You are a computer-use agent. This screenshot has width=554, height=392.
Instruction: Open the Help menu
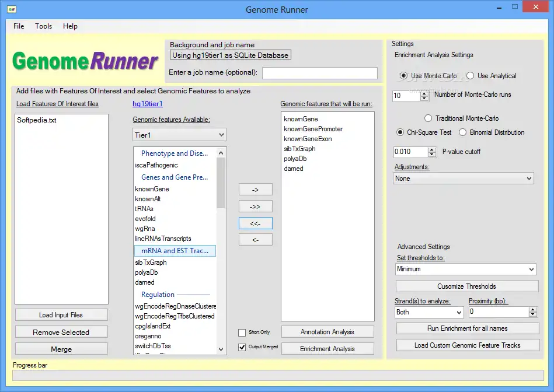70,26
